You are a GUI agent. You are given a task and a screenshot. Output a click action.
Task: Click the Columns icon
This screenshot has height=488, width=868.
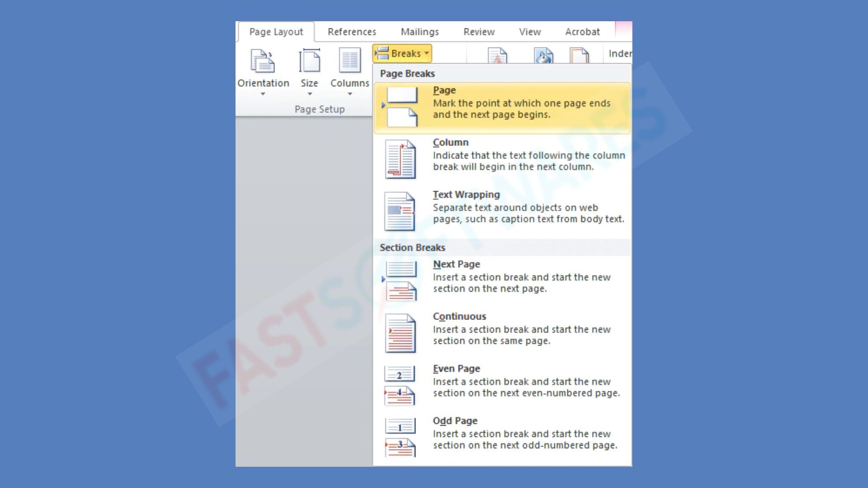pyautogui.click(x=349, y=61)
